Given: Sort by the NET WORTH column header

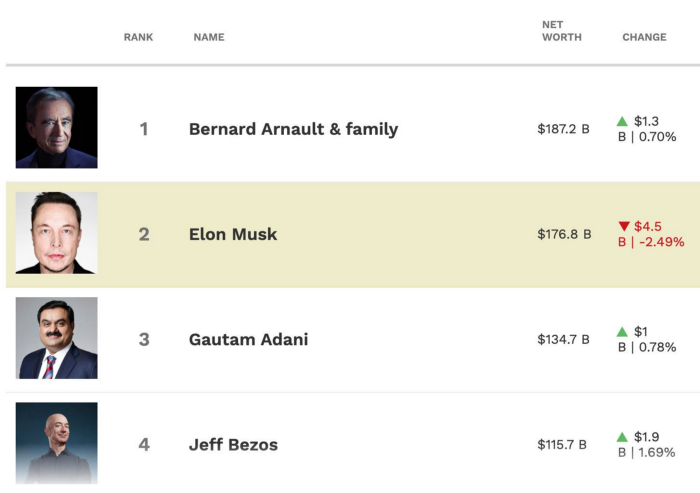Looking at the screenshot, I should click(x=562, y=31).
